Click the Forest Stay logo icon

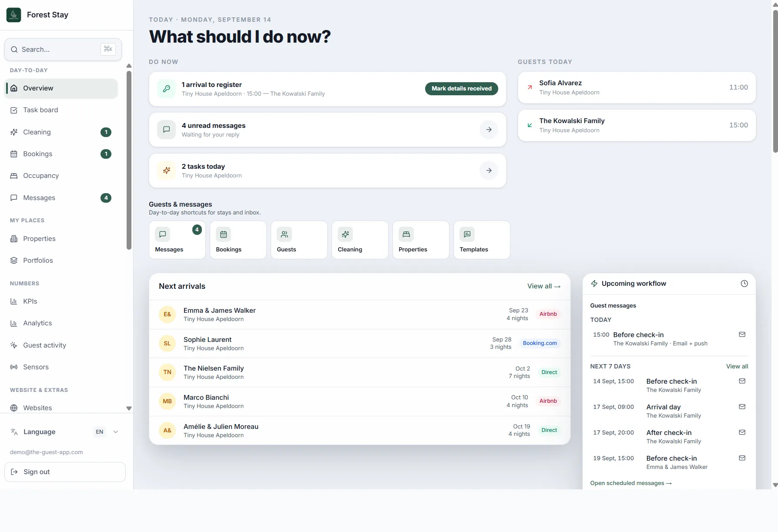tap(14, 15)
